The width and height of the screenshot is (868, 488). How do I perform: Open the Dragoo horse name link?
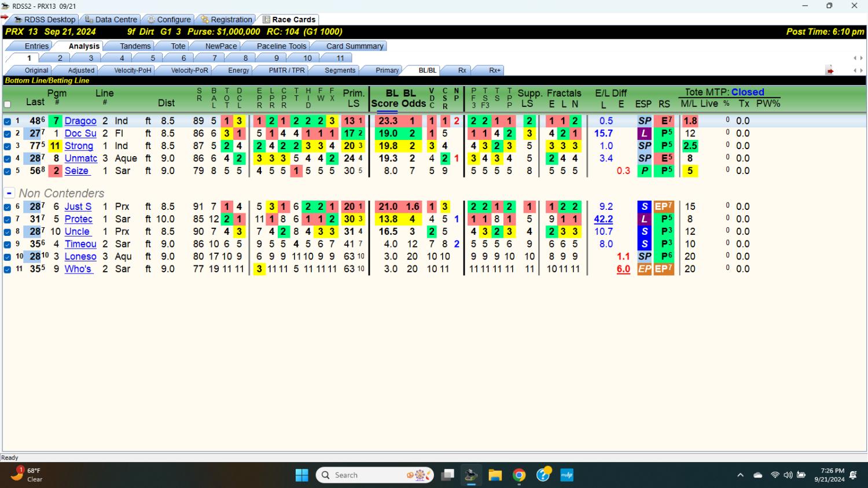pos(80,121)
